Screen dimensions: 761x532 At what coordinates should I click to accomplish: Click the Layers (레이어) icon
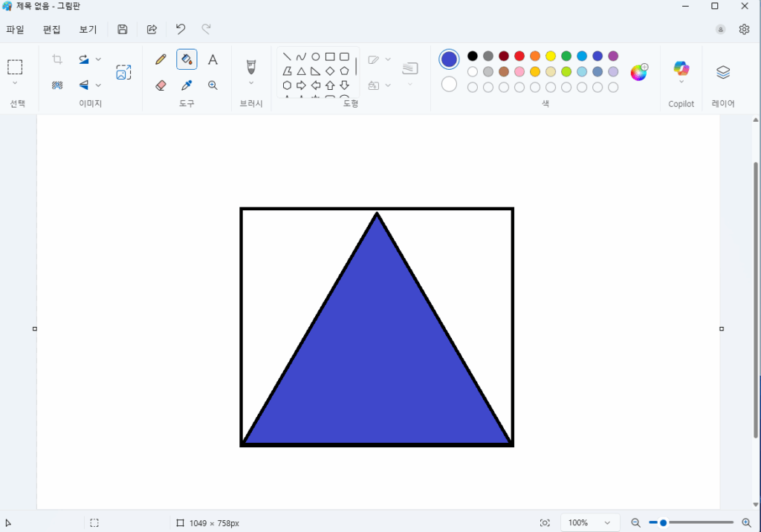[x=723, y=72]
